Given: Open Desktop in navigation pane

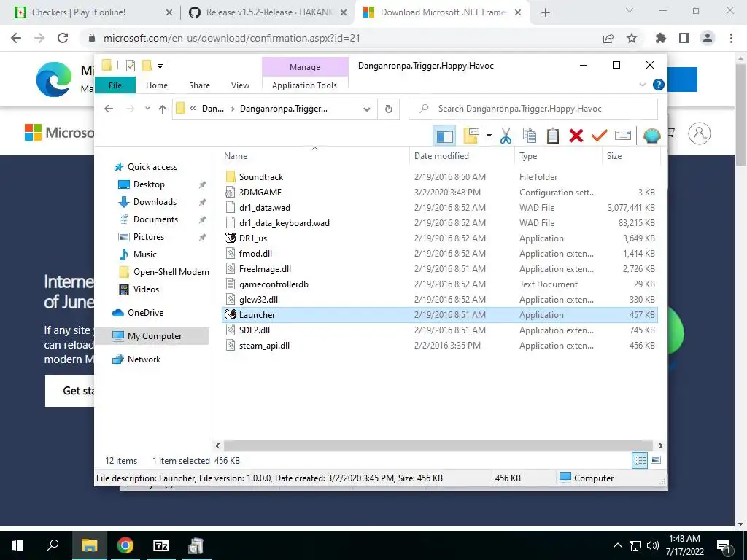Looking at the screenshot, I should click(x=149, y=184).
